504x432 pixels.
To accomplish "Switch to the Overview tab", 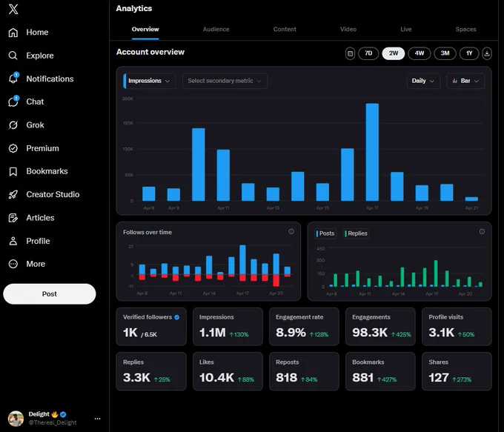I will (145, 29).
